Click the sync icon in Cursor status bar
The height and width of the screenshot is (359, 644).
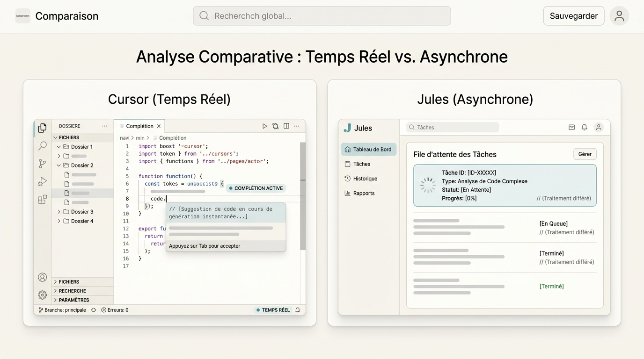[94, 310]
